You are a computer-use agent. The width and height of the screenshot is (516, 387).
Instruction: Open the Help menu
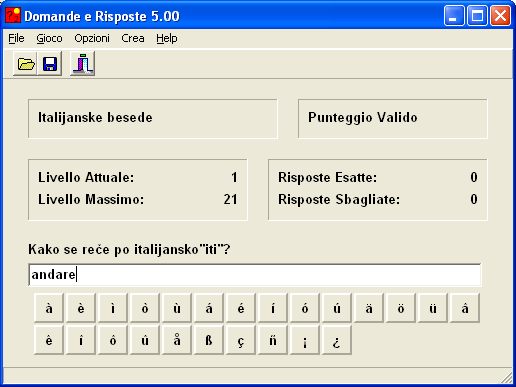pos(167,38)
